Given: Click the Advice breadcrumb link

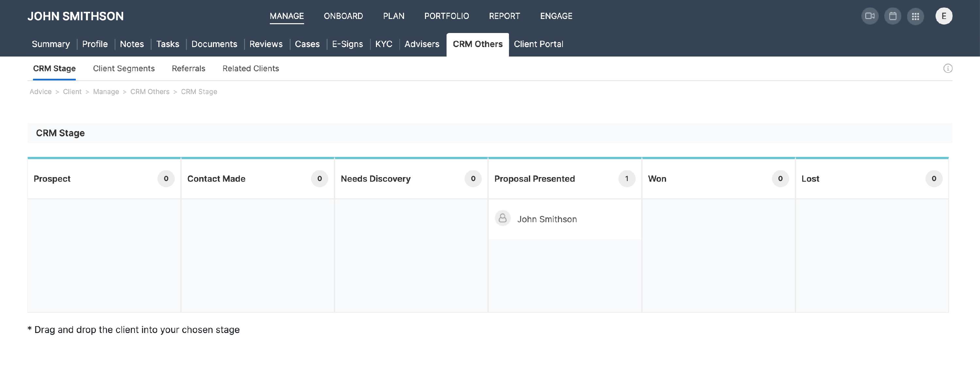Looking at the screenshot, I should point(40,92).
